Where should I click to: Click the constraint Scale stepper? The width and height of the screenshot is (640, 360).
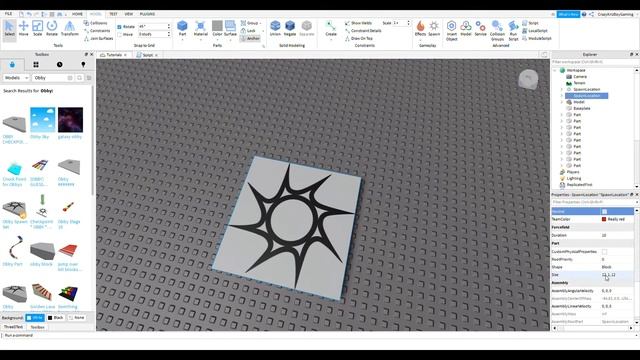pyautogui.click(x=408, y=23)
